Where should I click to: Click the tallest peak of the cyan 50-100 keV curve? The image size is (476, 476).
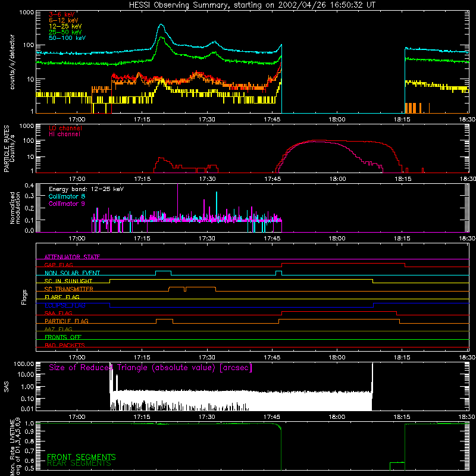pyautogui.click(x=161, y=24)
